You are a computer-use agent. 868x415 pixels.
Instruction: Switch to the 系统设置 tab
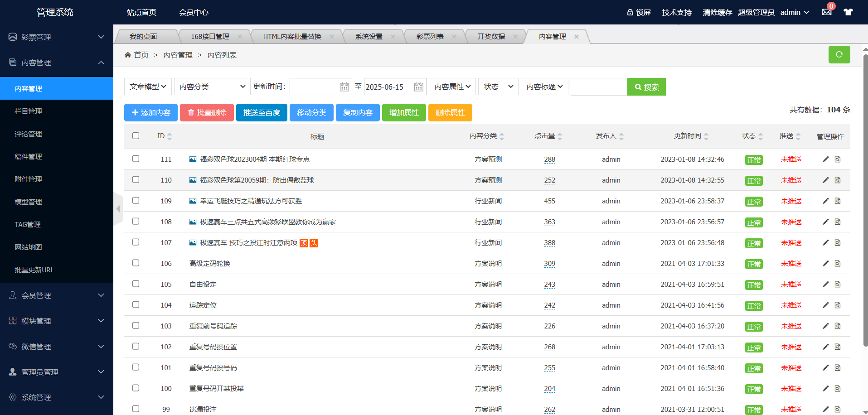[x=369, y=36]
